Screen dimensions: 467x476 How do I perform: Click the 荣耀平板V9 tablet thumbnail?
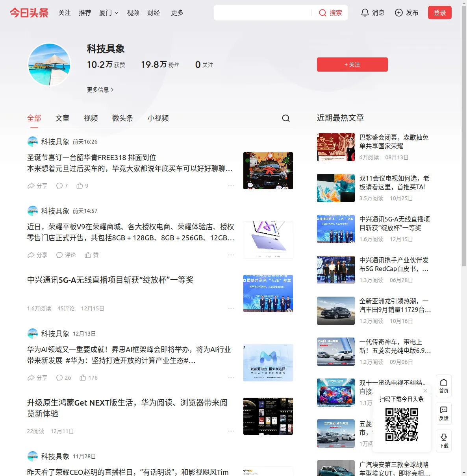point(268,240)
